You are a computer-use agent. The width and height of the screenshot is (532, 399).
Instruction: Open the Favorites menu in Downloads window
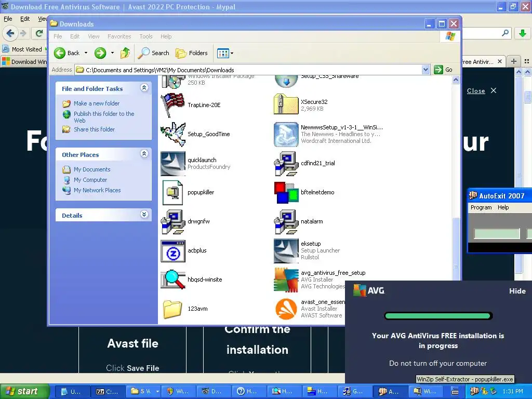click(119, 36)
